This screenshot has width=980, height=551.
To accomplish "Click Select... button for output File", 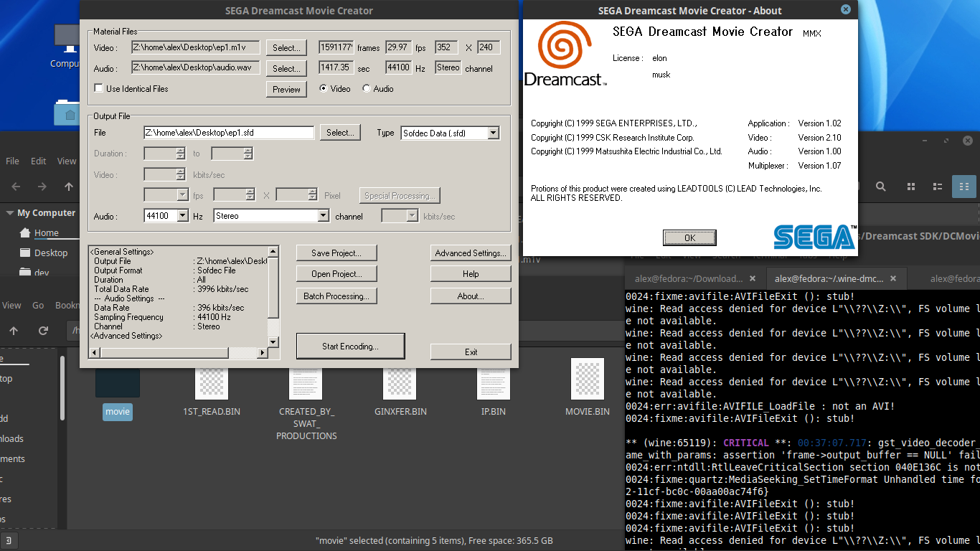I will tap(340, 133).
